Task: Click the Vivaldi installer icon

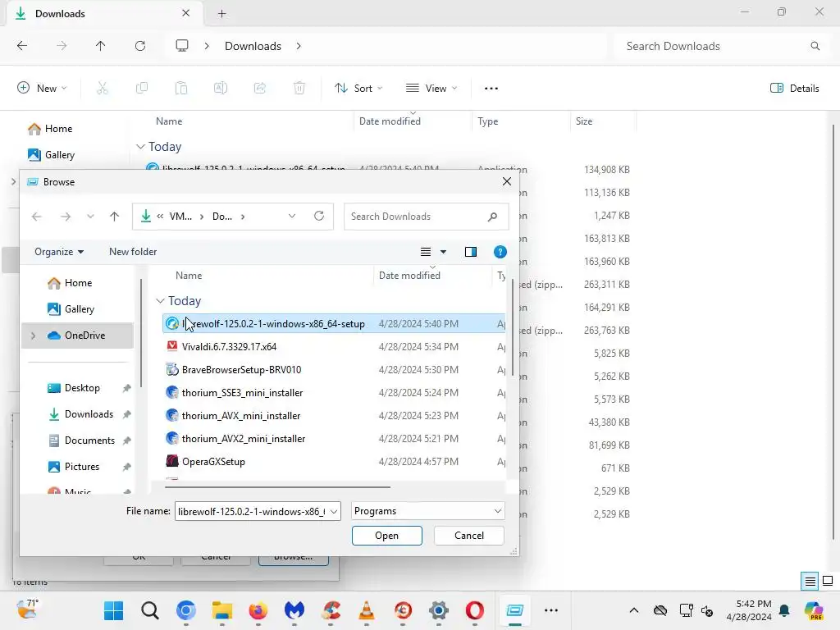Action: (172, 346)
